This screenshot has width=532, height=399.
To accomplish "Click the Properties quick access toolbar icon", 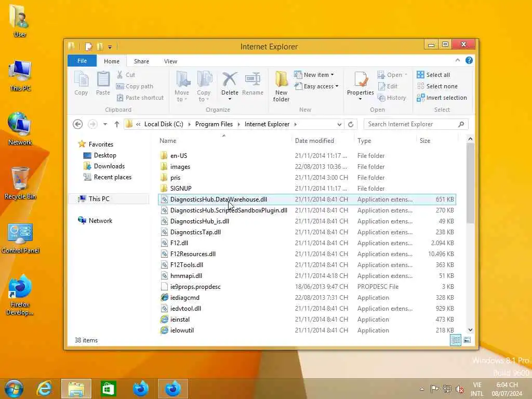I will point(88,46).
